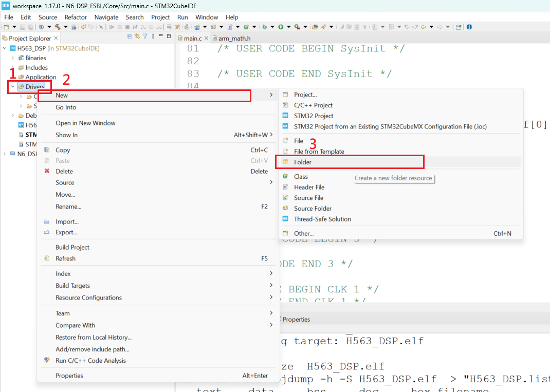Collapse the Drivers folder node
550x392 pixels.
coord(13,86)
